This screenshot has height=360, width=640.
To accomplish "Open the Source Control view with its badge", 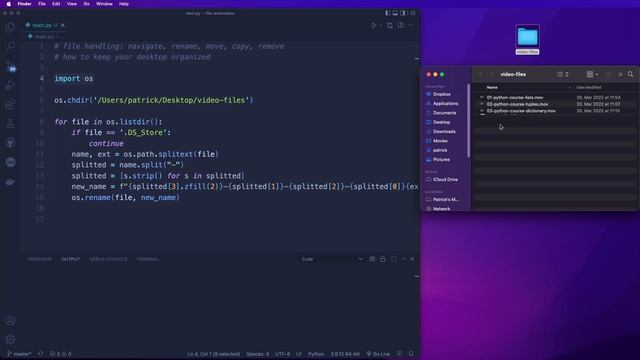I will (11, 66).
